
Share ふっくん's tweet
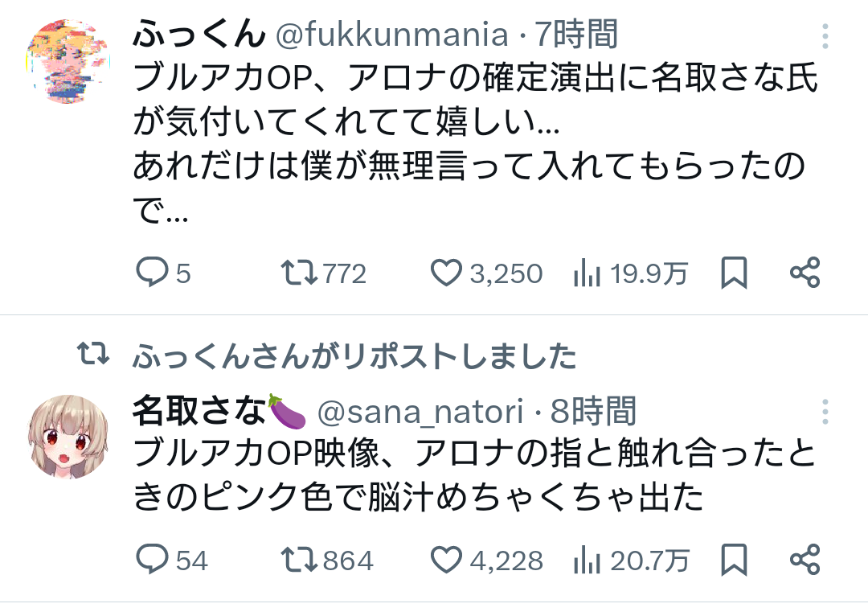(x=805, y=273)
